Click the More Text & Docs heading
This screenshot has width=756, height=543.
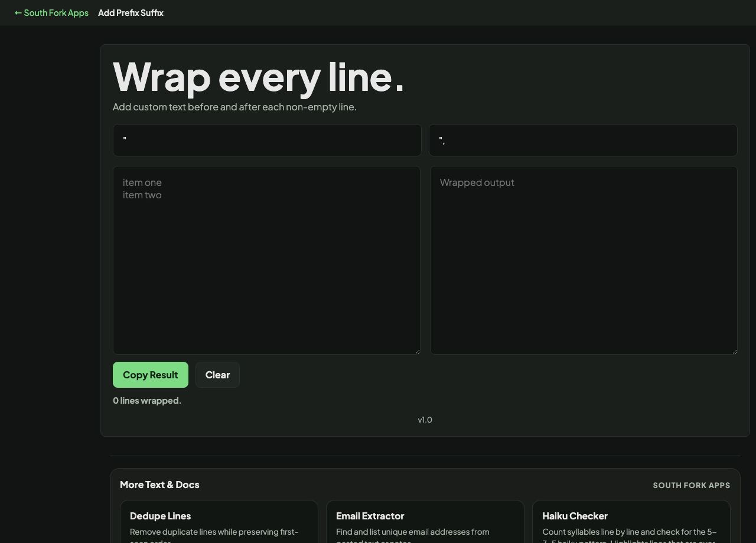coord(159,485)
